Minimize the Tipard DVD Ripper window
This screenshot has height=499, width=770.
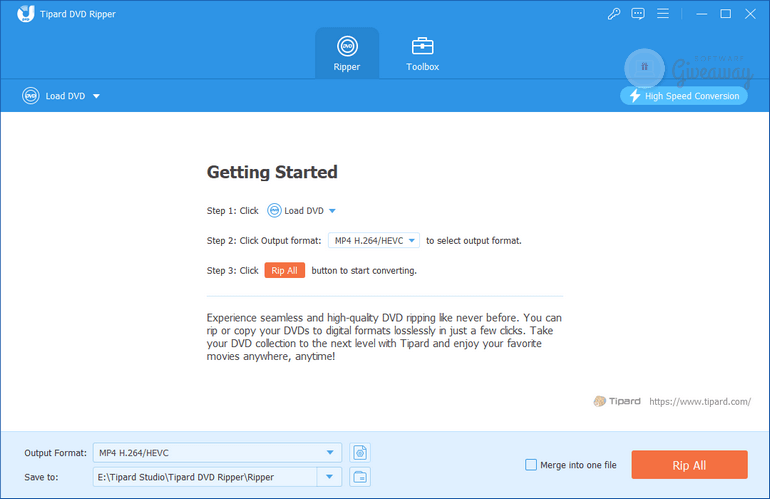tap(702, 14)
